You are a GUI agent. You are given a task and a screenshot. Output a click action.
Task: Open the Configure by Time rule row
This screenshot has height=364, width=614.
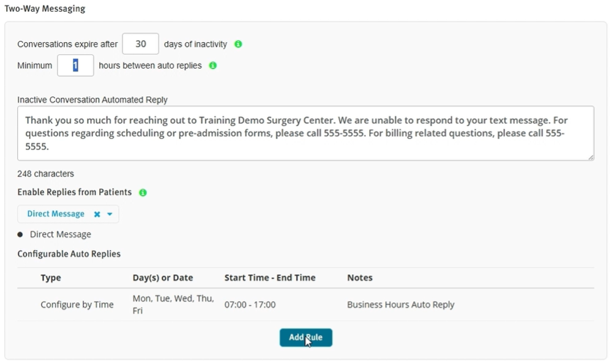pos(305,305)
